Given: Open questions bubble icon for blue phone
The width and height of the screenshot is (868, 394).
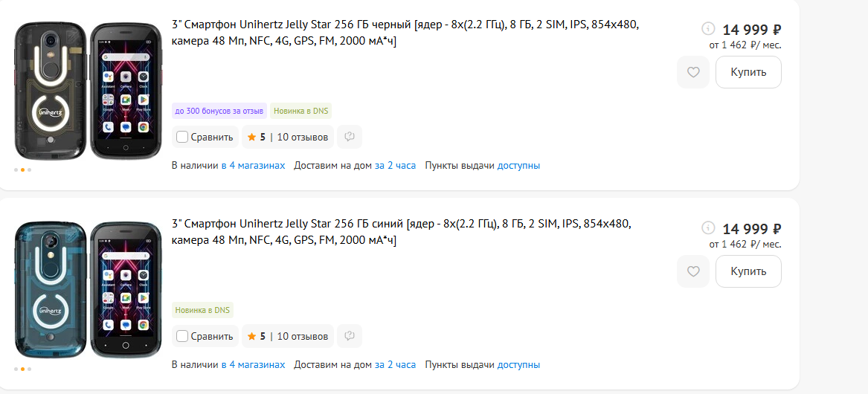Looking at the screenshot, I should [x=350, y=336].
